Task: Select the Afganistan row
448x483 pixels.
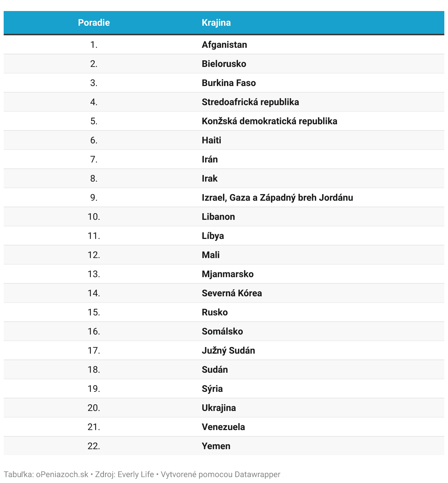Action: pyautogui.click(x=224, y=45)
